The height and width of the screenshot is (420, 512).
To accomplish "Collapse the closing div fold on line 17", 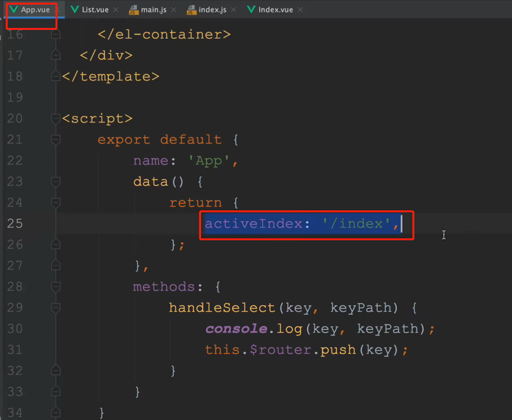I will pyautogui.click(x=56, y=55).
